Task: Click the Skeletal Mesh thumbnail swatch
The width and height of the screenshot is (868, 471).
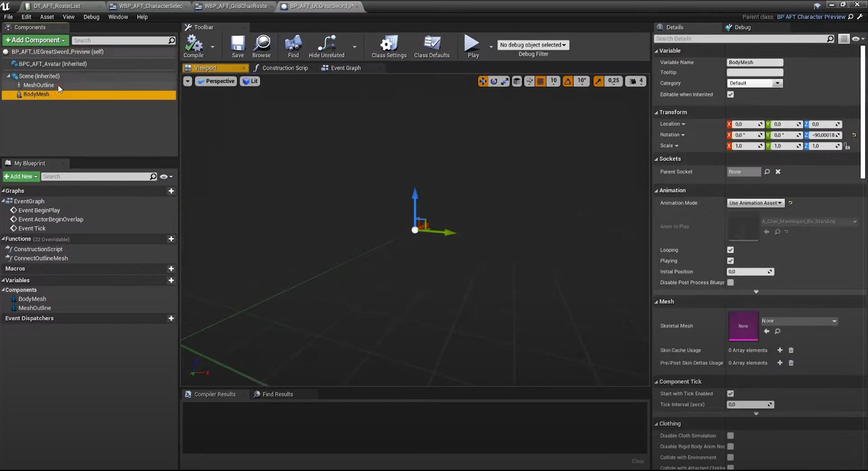Action: click(x=743, y=326)
